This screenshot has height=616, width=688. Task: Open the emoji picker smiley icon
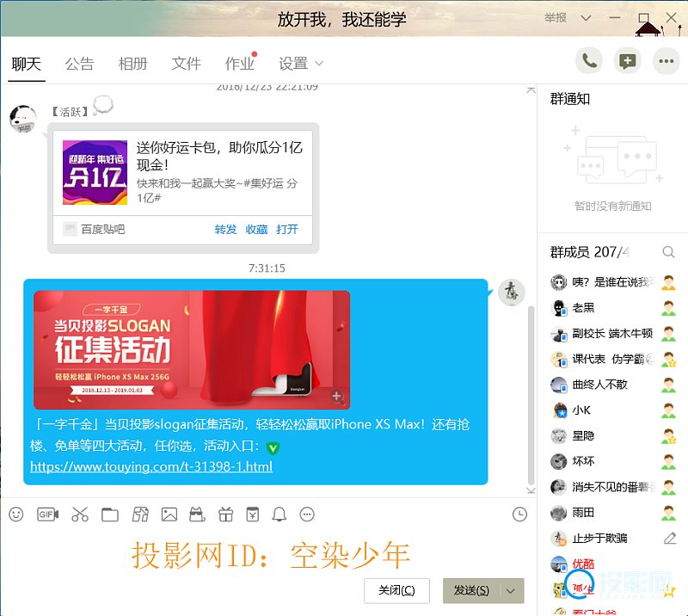pos(16,514)
